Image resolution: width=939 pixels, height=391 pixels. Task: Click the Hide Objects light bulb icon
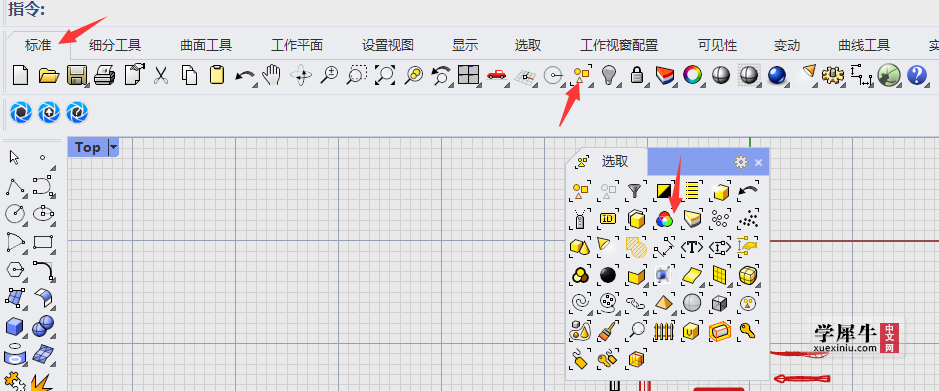tap(609, 75)
